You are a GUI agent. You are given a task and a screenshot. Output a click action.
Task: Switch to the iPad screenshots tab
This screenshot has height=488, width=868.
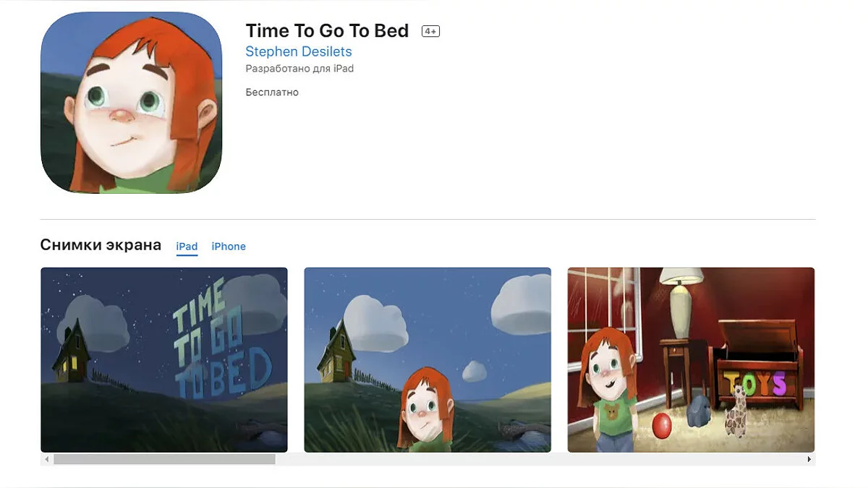[x=187, y=247]
